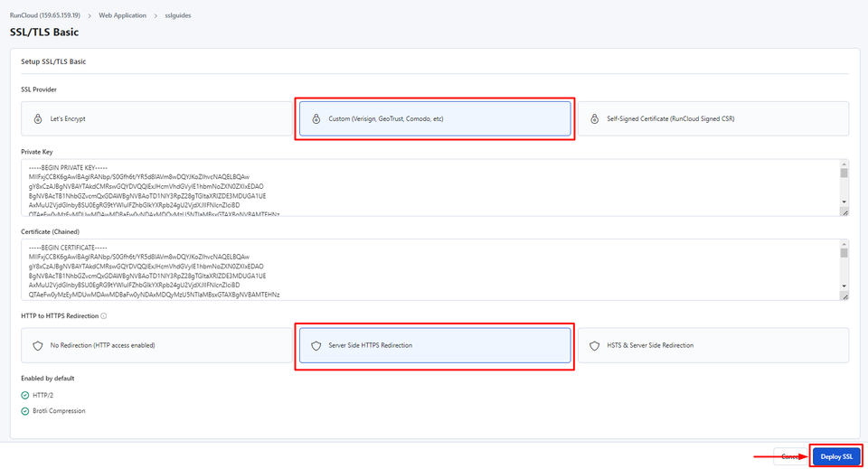Click the shield icon on HSTS & Server Side Redirection
868x469 pixels.
click(x=594, y=345)
